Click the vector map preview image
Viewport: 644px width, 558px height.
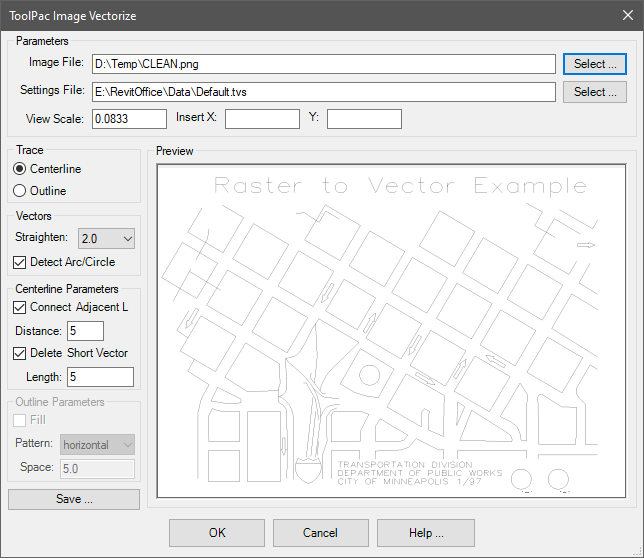391,331
